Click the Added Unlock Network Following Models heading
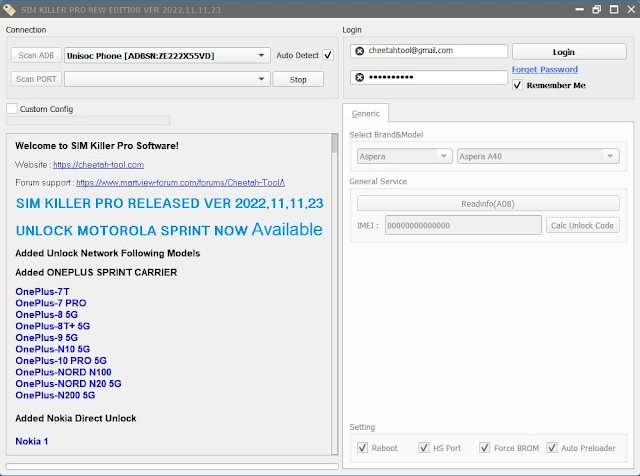This screenshot has height=476, width=640. 108,253
